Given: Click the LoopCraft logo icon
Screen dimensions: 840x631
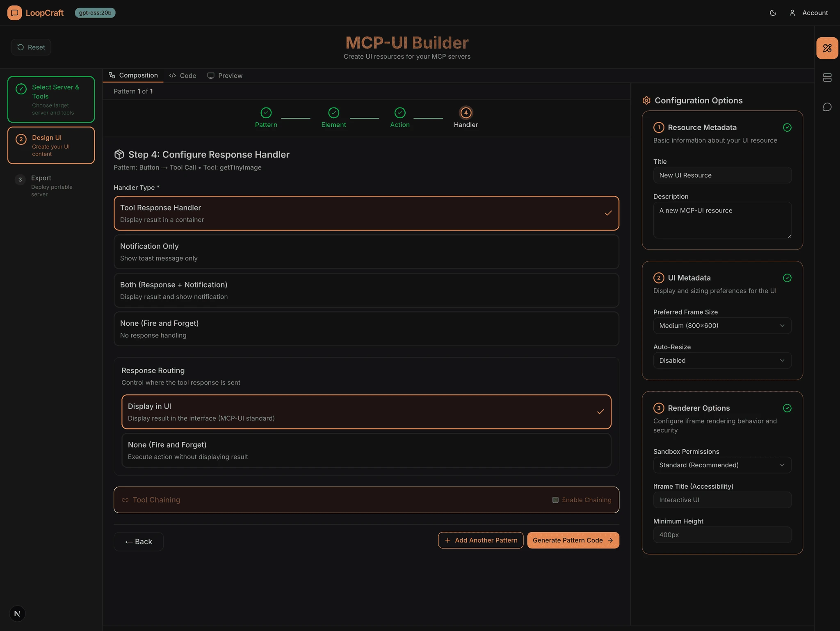Looking at the screenshot, I should tap(14, 13).
